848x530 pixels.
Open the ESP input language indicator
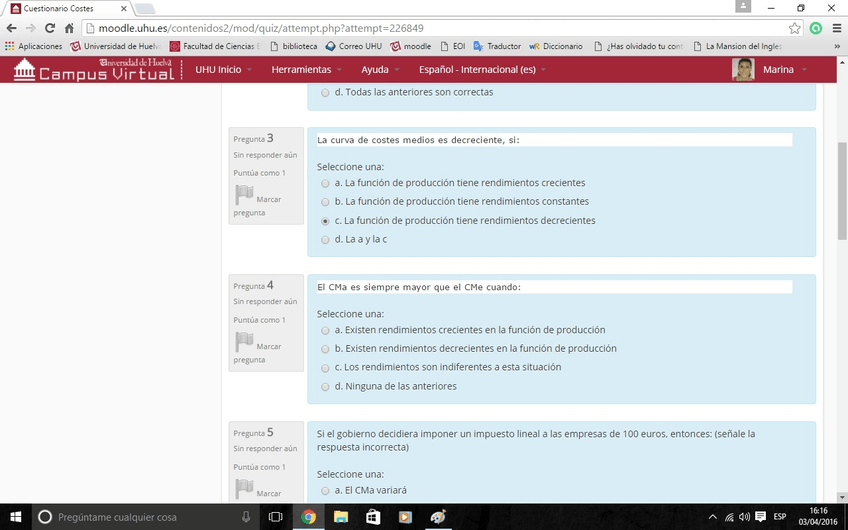click(779, 517)
